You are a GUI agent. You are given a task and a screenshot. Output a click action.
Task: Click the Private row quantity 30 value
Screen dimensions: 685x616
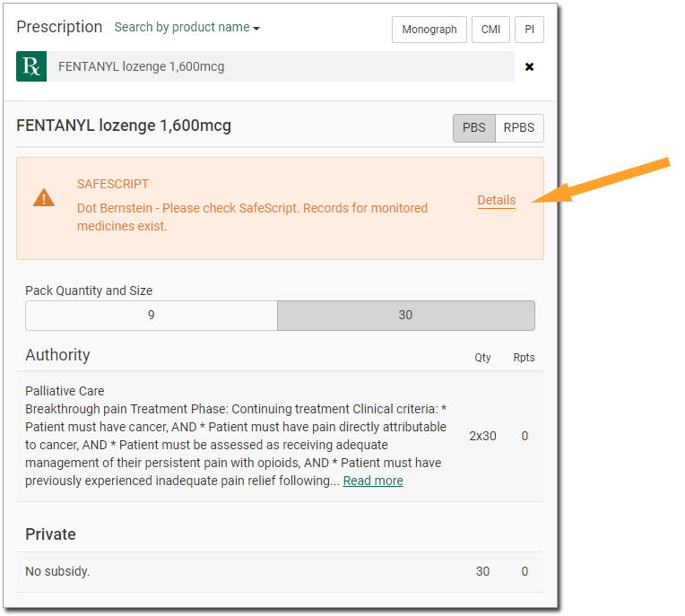pos(482,572)
